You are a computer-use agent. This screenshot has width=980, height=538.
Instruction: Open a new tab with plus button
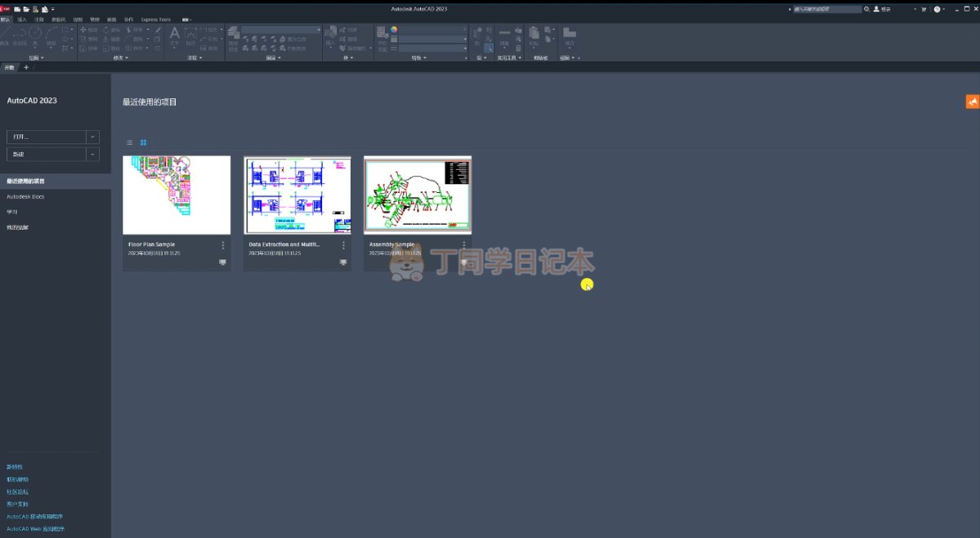click(26, 67)
